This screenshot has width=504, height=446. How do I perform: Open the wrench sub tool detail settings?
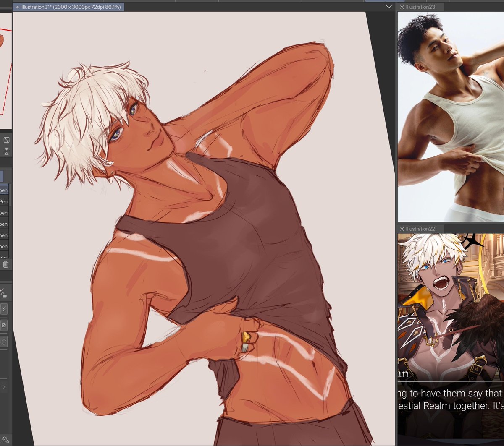click(x=6, y=440)
